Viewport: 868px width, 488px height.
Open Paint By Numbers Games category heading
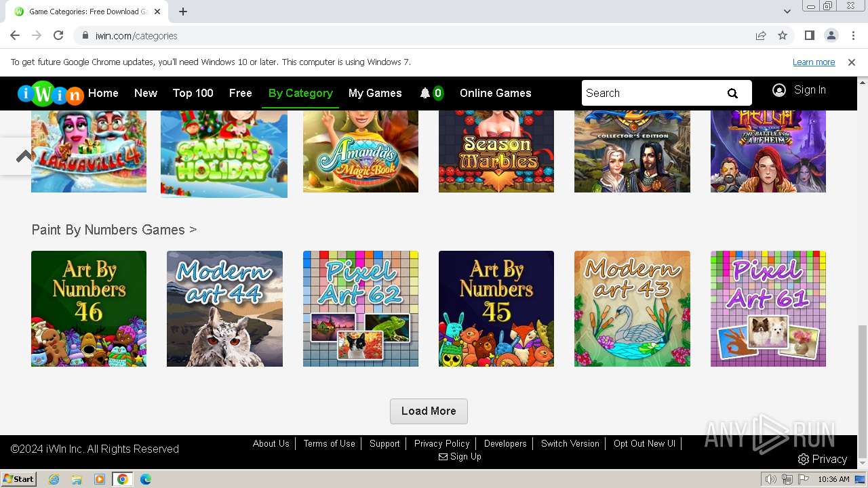(114, 230)
